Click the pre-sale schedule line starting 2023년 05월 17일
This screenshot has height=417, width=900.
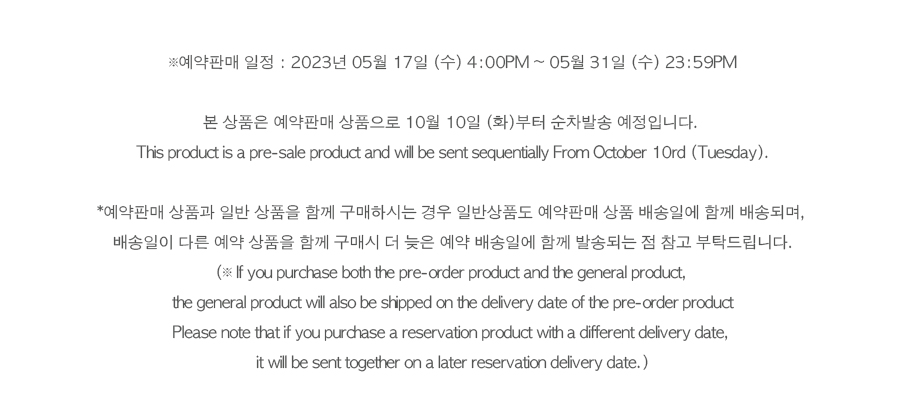pyautogui.click(x=452, y=62)
